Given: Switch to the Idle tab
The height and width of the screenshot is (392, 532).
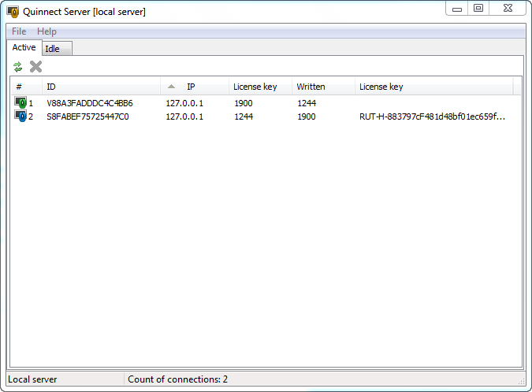Looking at the screenshot, I should pyautogui.click(x=57, y=49).
